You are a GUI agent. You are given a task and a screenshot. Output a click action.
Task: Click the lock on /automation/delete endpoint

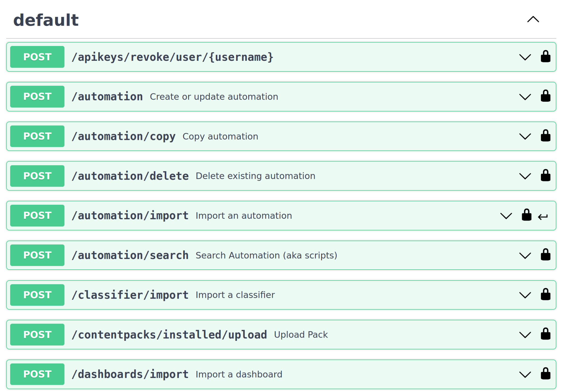point(545,175)
